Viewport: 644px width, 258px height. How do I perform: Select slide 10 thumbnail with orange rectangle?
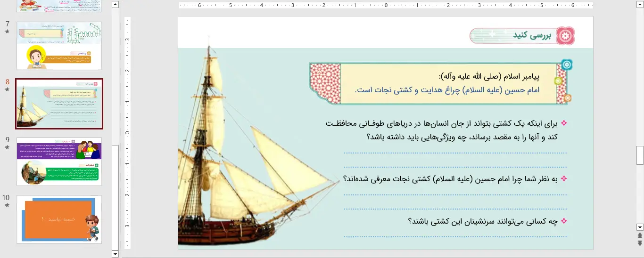pyautogui.click(x=59, y=220)
